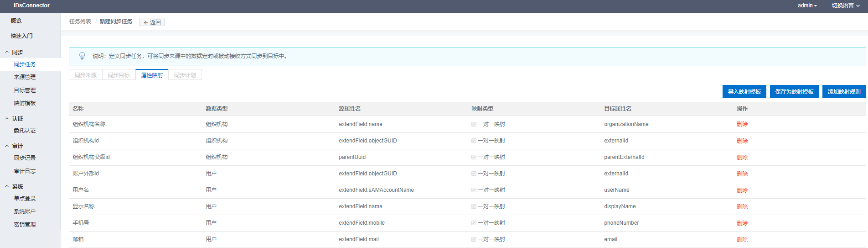The width and height of the screenshot is (868, 248).
Task: Delete the 手机号 mapping row
Action: (742, 223)
